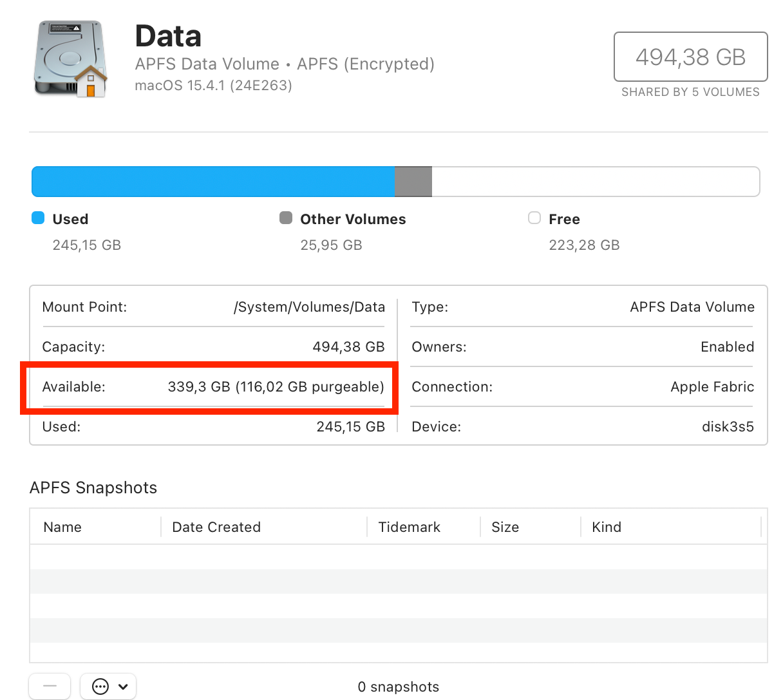Click the remove snapshot minus button
Viewport: 783px width, 700px height.
point(50,686)
